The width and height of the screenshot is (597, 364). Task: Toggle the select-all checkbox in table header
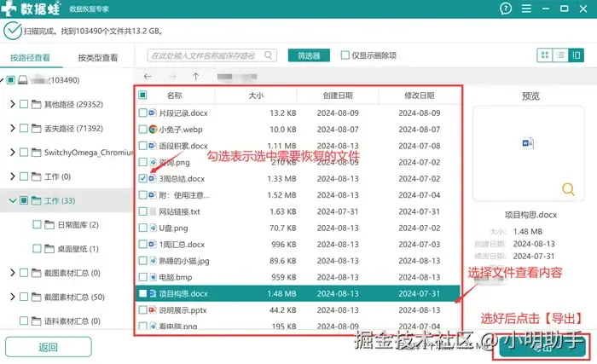(142, 95)
